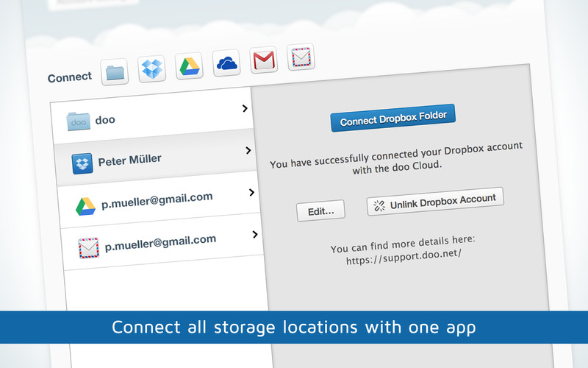
Task: Open the Edit... button
Action: coord(320,210)
